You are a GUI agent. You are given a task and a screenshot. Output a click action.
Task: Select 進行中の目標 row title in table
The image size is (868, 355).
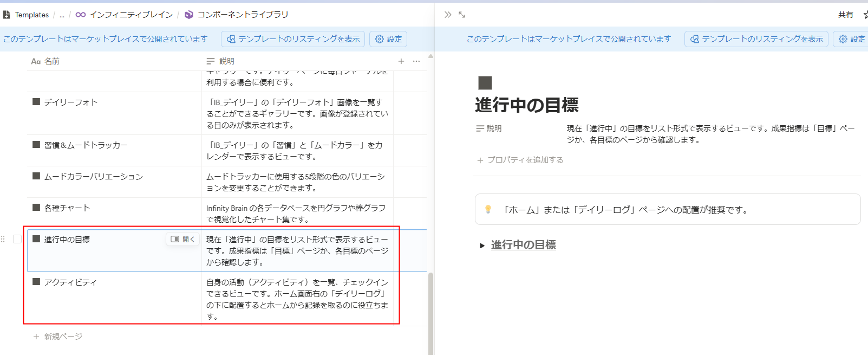pyautogui.click(x=67, y=239)
